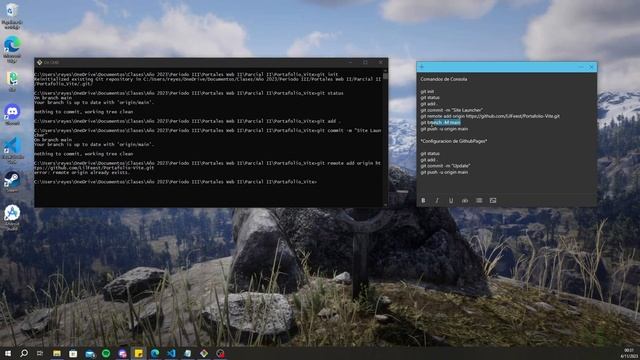Open the purple app icon next to Spotify in taskbar
This screenshot has width=640, height=360.
(122, 353)
